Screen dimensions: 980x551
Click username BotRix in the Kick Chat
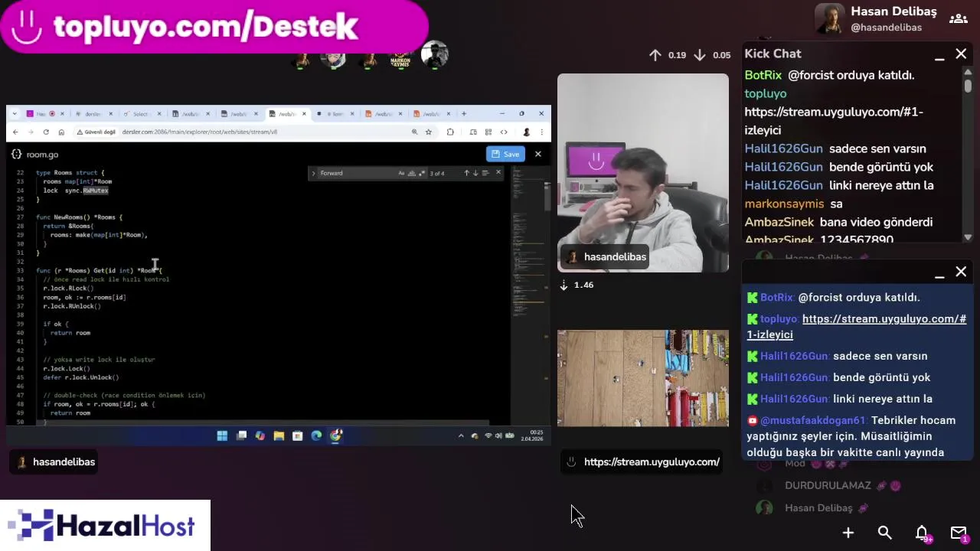(763, 75)
